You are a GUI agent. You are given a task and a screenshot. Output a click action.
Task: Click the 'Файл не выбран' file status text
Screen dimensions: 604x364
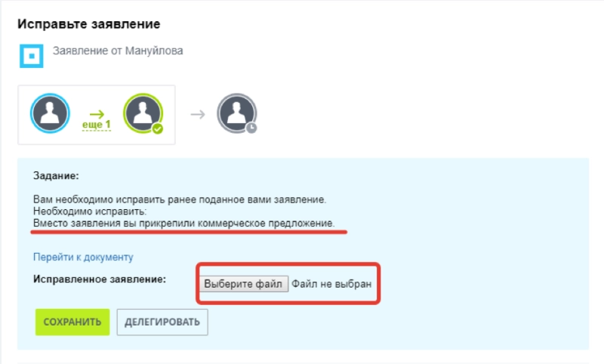pos(331,283)
